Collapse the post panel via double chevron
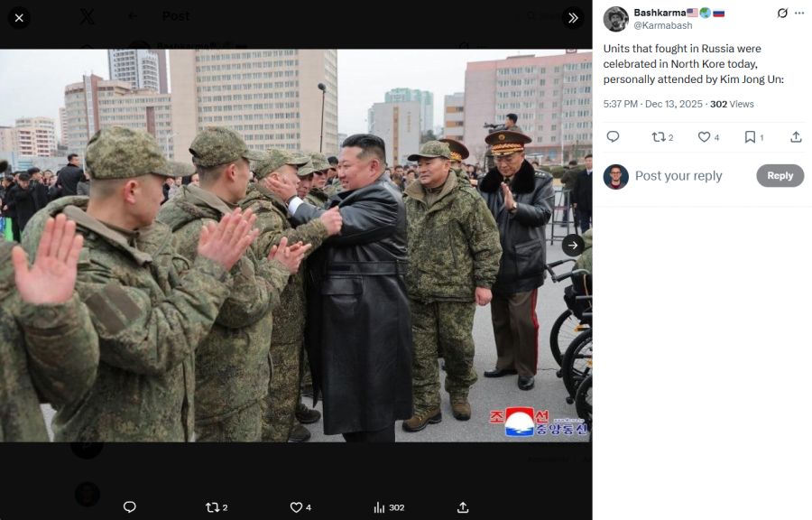The image size is (812, 520). click(x=572, y=16)
